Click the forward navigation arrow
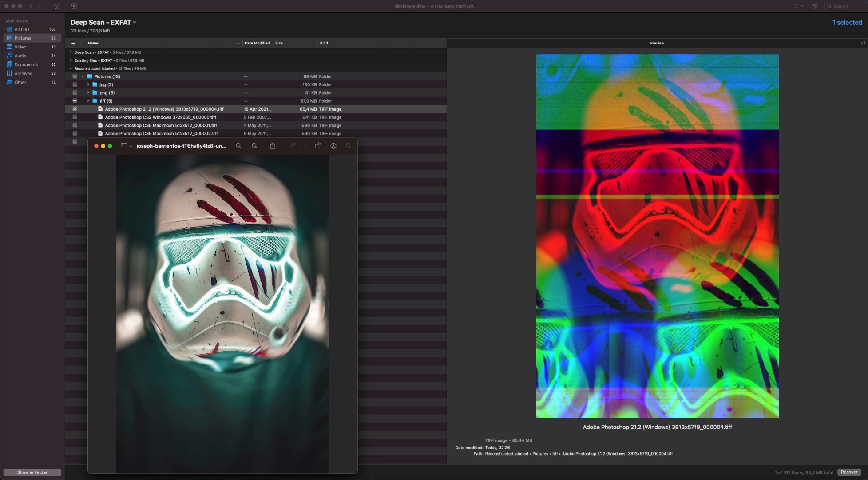The width and height of the screenshot is (868, 480). click(x=39, y=6)
